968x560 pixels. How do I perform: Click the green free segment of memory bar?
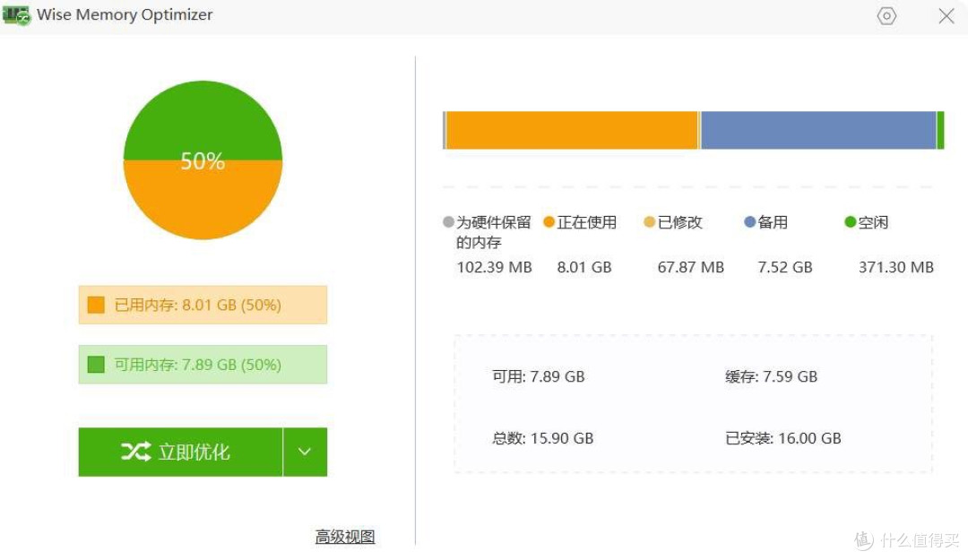[941, 130]
